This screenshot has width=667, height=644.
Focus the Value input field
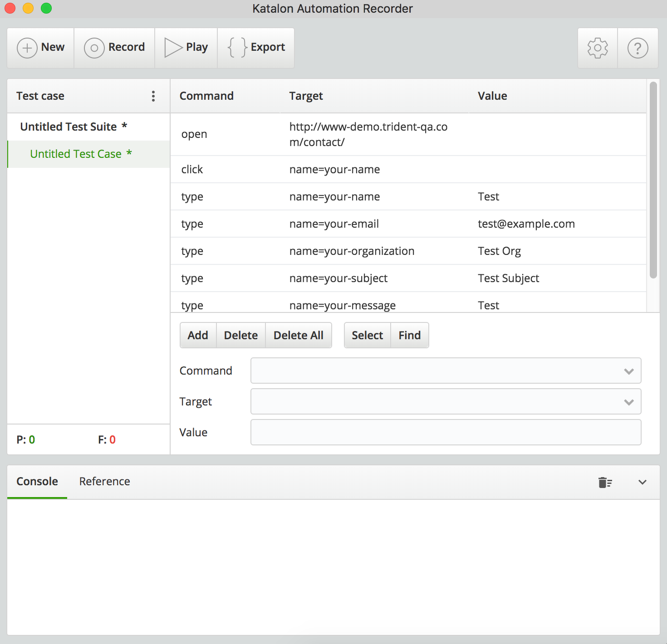point(446,432)
